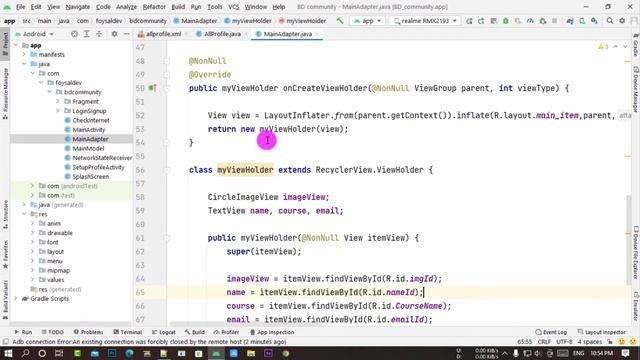
Task: Open the Event Log
Action: click(x=551, y=332)
